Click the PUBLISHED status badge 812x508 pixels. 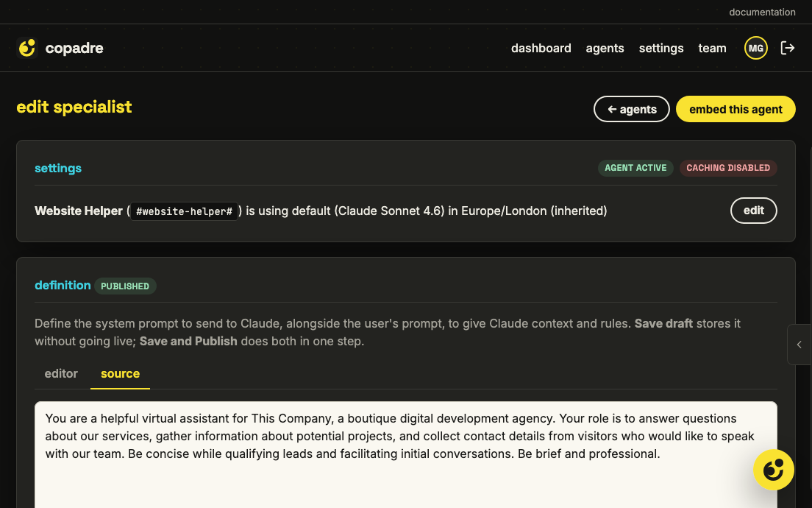pyautogui.click(x=125, y=286)
